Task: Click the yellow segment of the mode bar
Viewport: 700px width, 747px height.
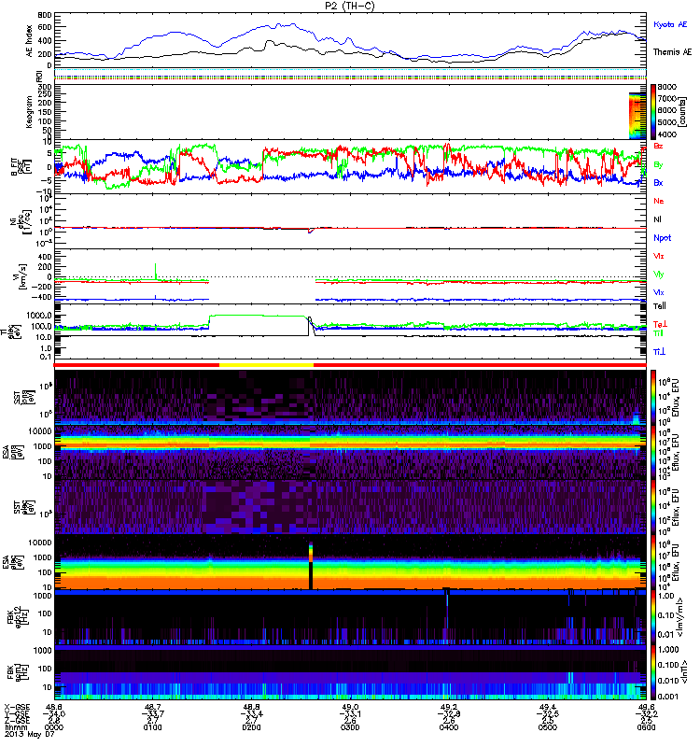Action: (x=266, y=365)
